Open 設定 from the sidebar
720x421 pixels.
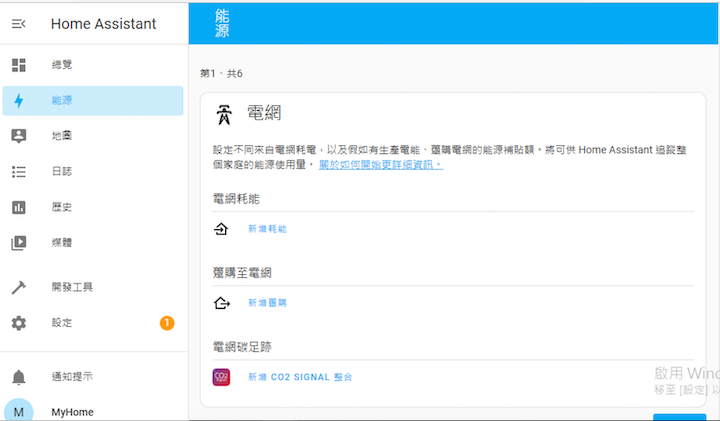(x=93, y=323)
